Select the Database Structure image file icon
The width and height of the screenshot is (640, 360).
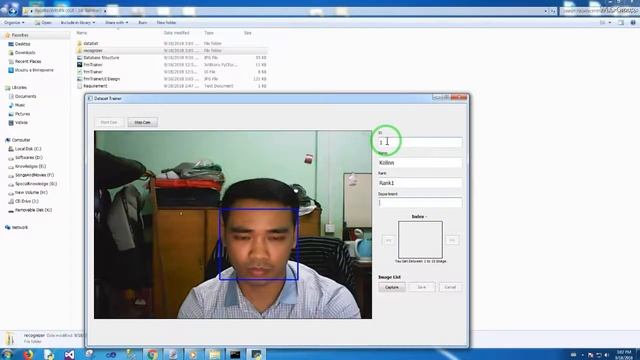80,58
